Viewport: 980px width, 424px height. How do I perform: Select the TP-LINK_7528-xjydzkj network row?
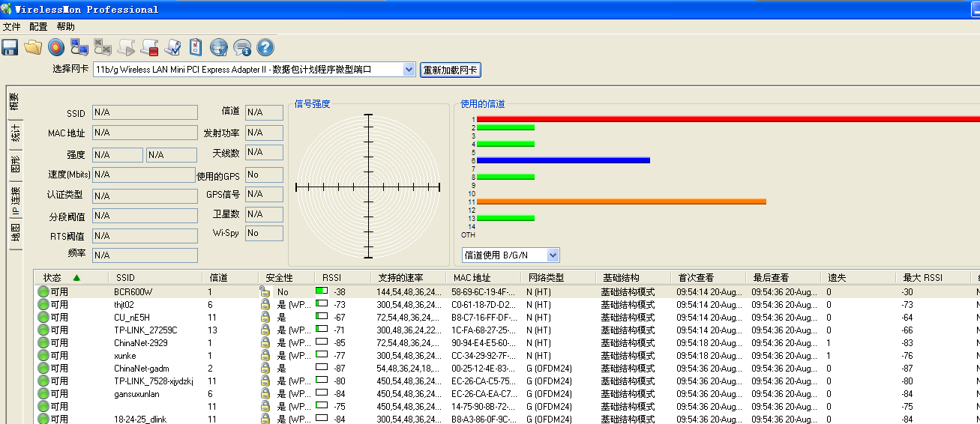(x=507, y=381)
